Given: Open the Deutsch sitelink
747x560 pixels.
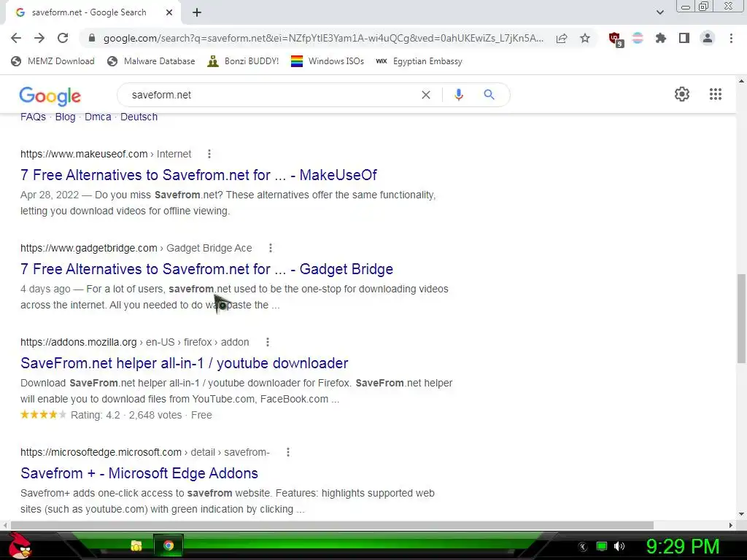Looking at the screenshot, I should [x=139, y=117].
